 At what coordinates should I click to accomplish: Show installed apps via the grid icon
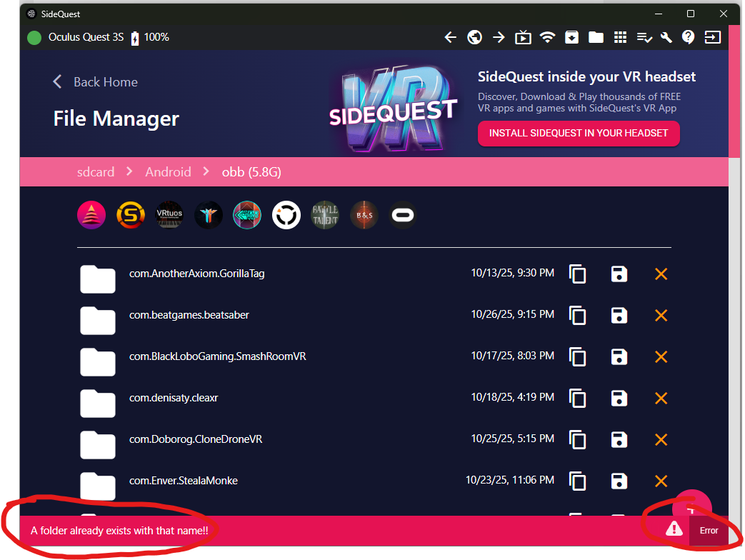point(620,37)
